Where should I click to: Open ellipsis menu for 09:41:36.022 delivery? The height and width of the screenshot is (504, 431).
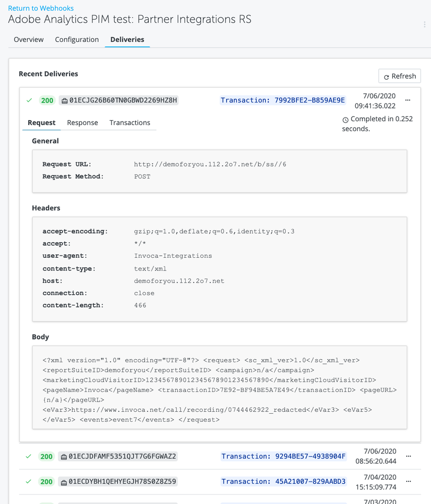408,100
